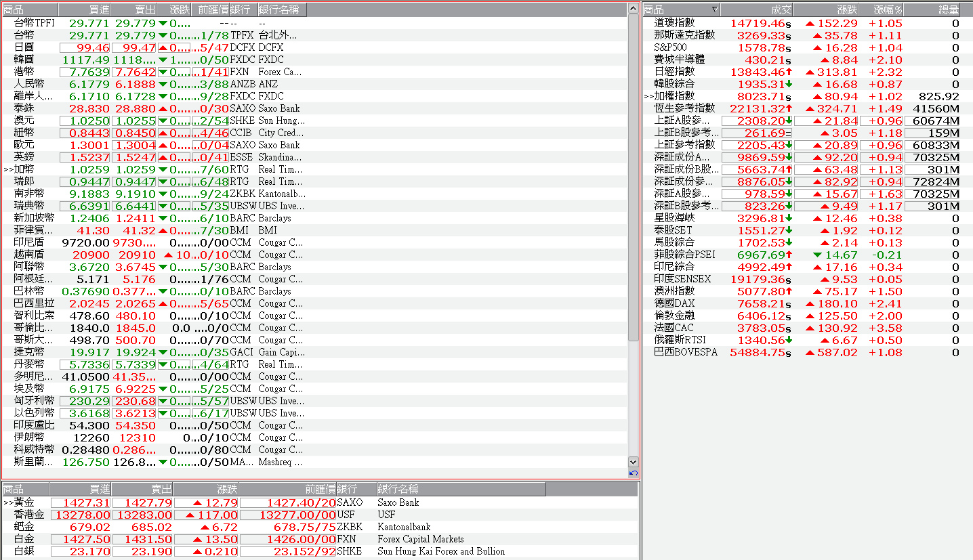Select the 港幣 currency row
973x560 pixels.
click(x=315, y=72)
